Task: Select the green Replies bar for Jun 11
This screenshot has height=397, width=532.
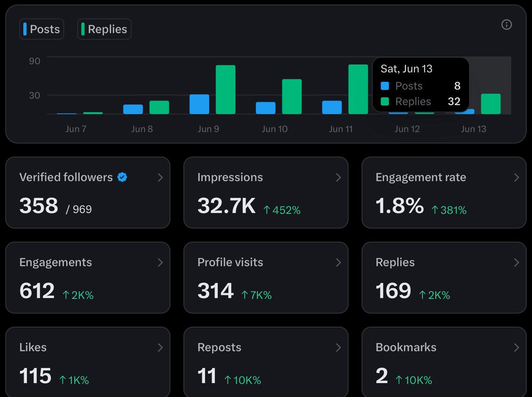Action: (358, 89)
